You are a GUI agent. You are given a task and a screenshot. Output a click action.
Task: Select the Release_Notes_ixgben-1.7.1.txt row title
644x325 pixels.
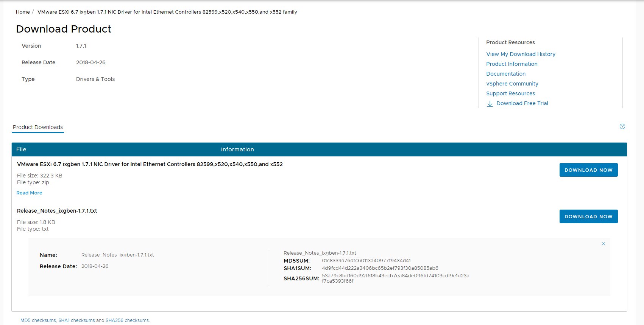click(x=57, y=211)
